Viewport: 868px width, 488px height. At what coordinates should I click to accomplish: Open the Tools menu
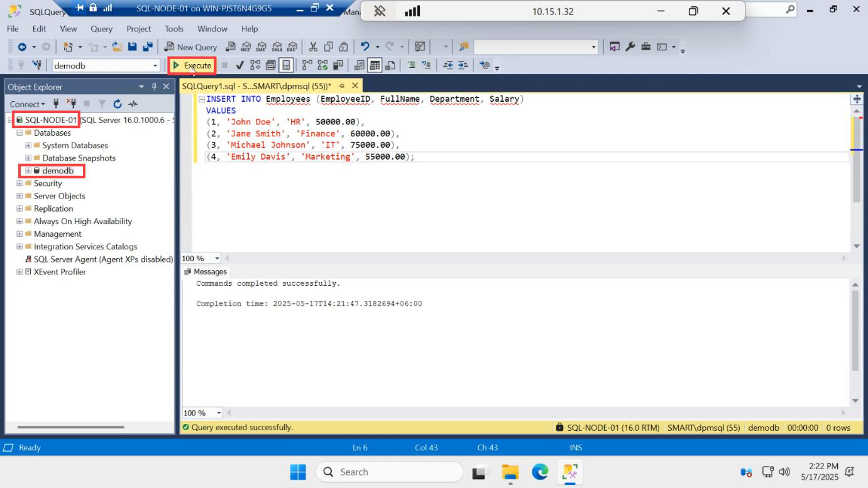[x=174, y=29]
